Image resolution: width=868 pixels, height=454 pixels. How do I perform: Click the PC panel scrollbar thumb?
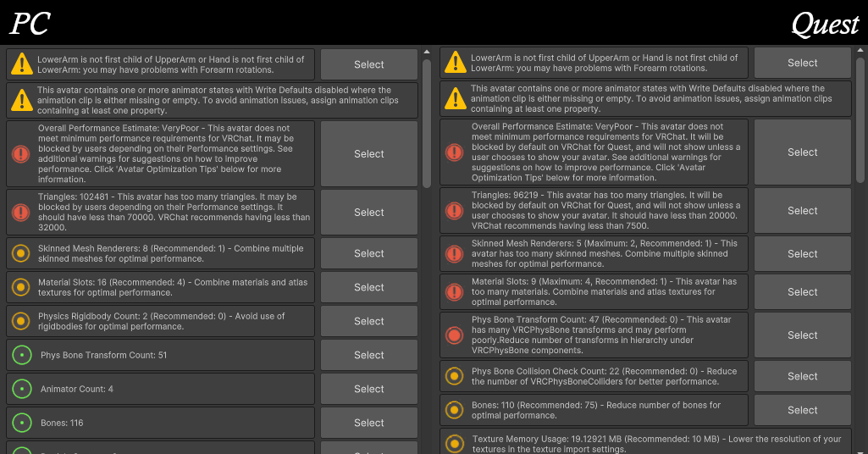click(x=427, y=124)
